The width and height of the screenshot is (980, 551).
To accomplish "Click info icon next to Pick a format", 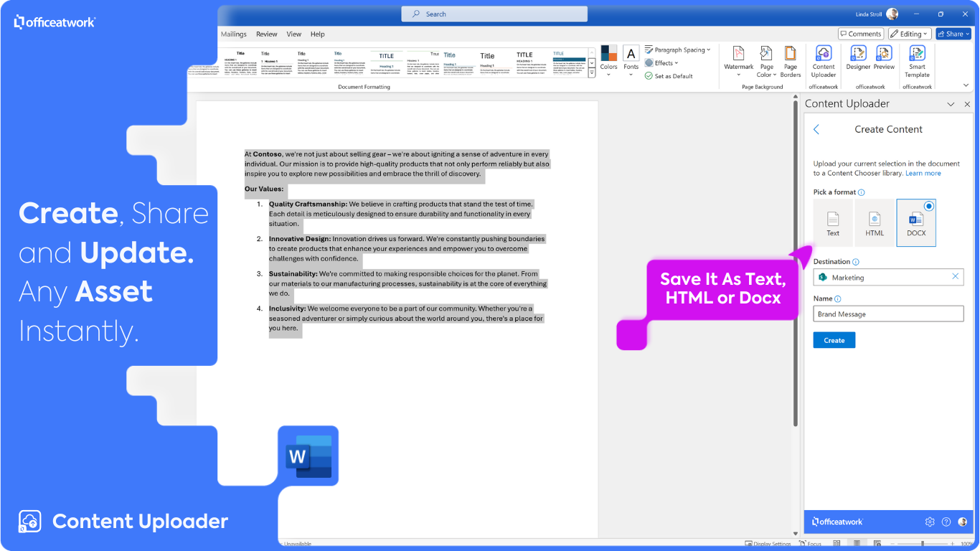I will (862, 192).
